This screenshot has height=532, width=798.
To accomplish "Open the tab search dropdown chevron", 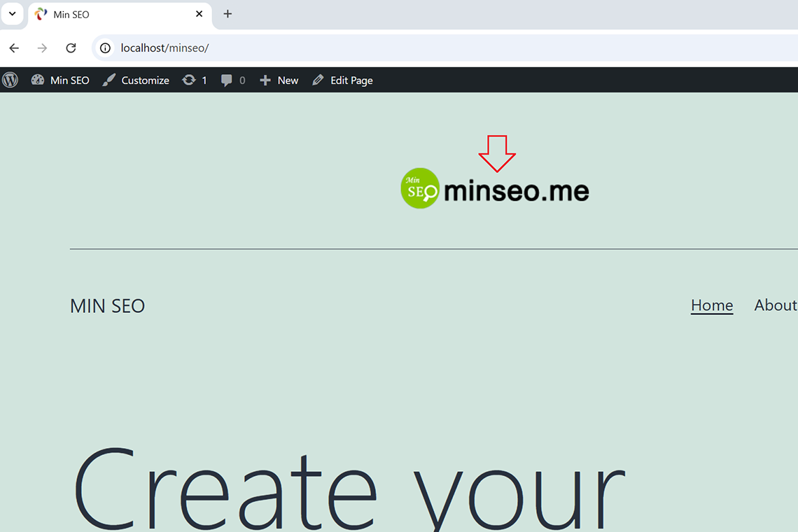I will click(12, 14).
